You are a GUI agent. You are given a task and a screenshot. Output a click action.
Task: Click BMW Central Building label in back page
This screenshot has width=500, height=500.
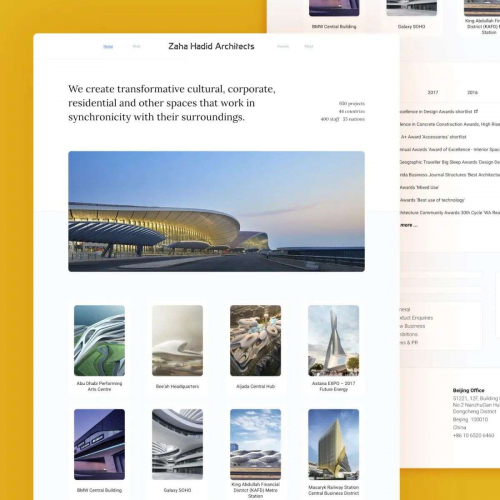[x=334, y=26]
